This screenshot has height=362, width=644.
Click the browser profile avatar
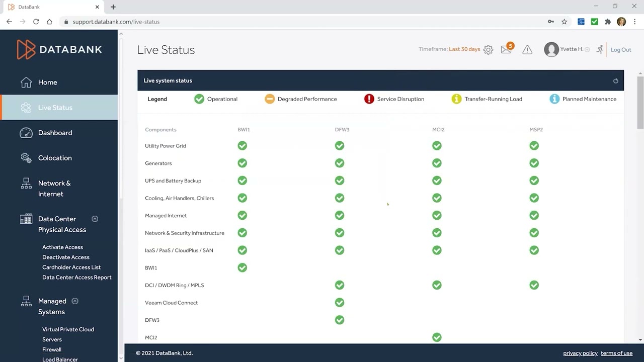pyautogui.click(x=621, y=22)
